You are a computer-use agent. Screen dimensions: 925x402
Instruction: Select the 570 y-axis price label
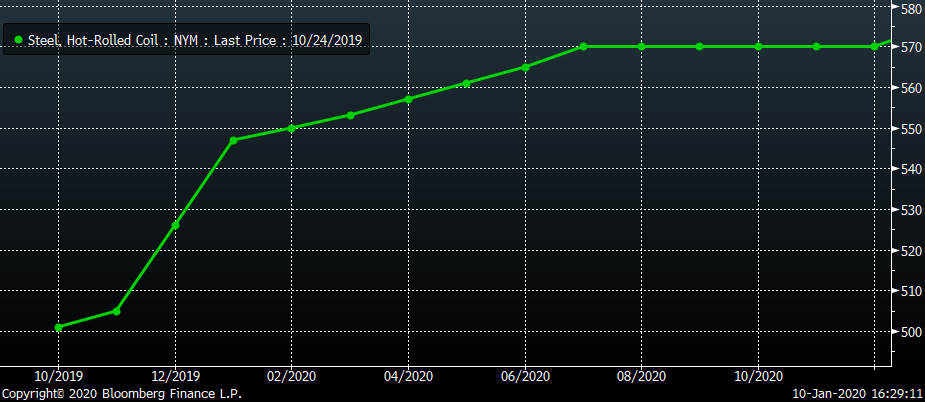907,48
